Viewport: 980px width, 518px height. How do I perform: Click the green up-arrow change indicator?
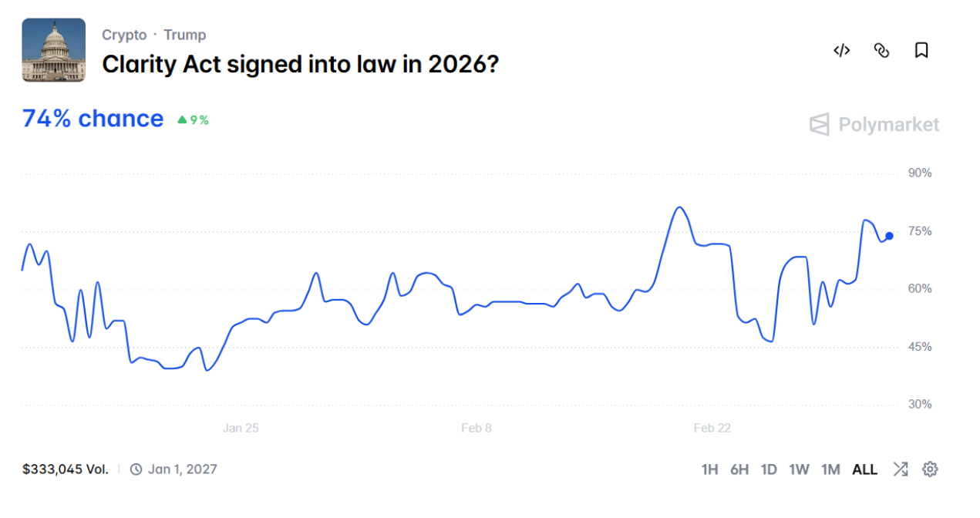182,119
